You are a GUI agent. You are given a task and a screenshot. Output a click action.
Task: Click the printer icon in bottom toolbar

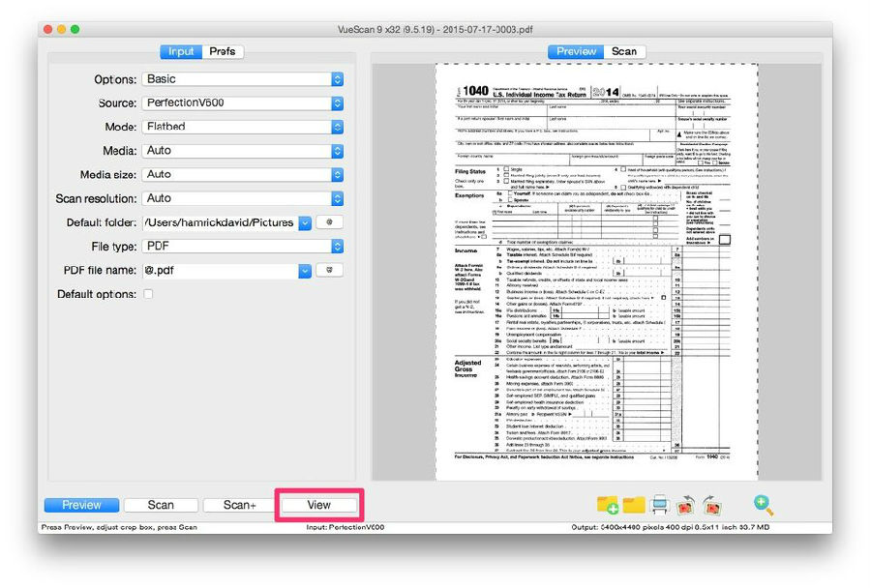pos(659,504)
